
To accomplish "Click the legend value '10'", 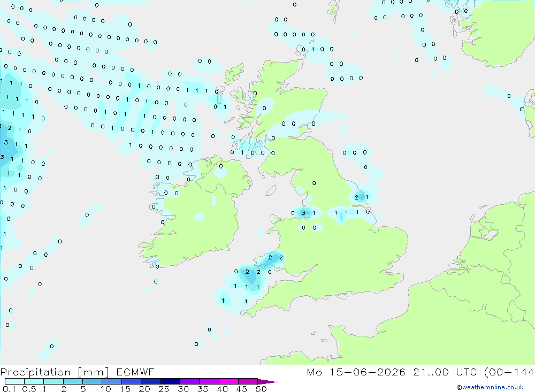I will 106,389.
